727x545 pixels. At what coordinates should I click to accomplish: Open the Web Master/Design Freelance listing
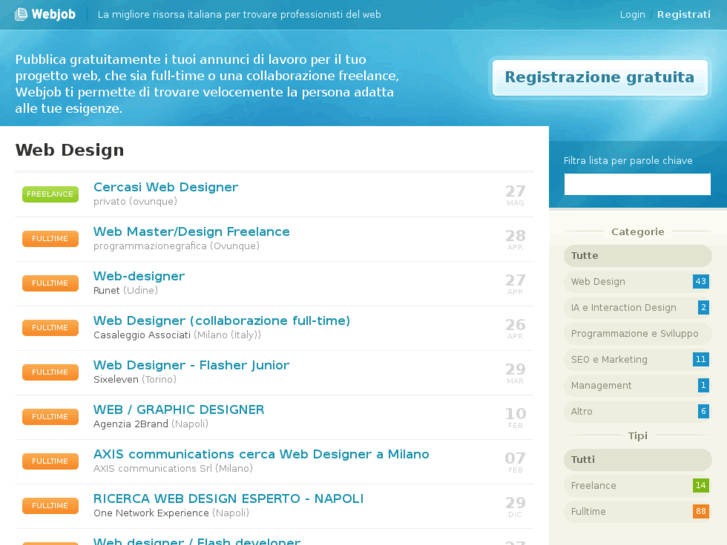tap(191, 231)
